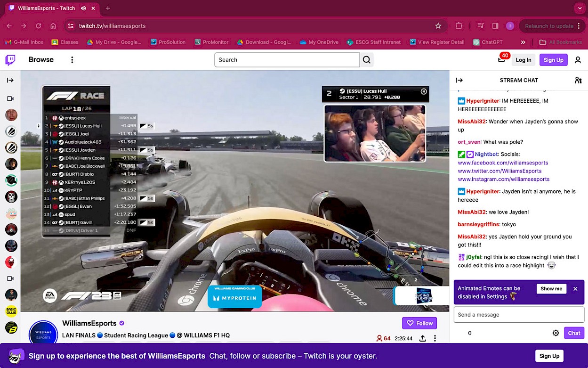Click the WilliamsEsports channel name
The image size is (588, 368).
tap(89, 323)
